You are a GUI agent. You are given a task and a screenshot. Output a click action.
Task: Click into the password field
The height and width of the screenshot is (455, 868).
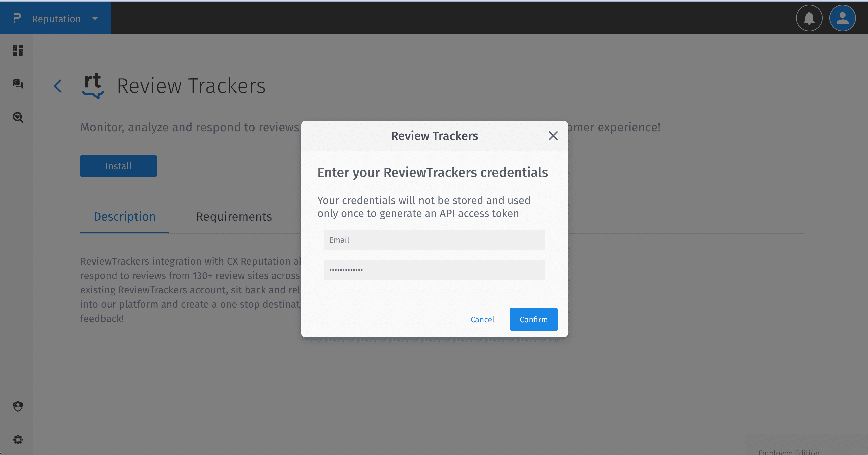point(434,270)
